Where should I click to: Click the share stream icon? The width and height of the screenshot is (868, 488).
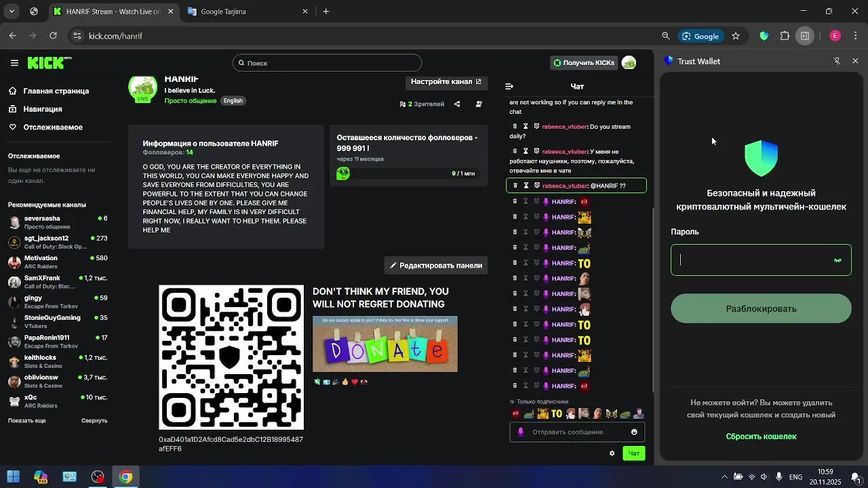click(457, 104)
